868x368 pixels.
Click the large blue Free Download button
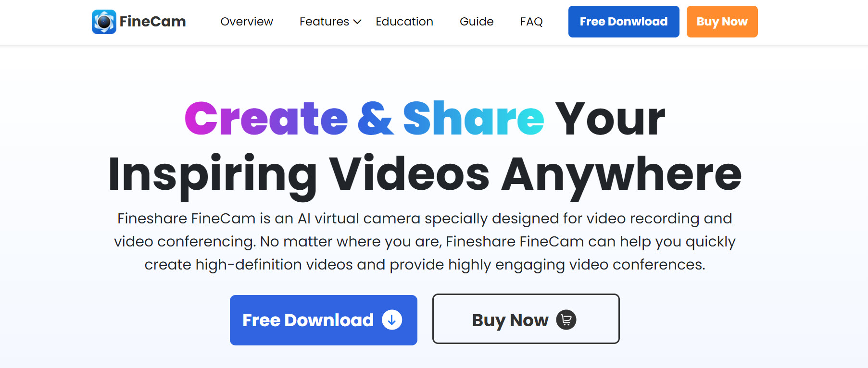(x=324, y=320)
